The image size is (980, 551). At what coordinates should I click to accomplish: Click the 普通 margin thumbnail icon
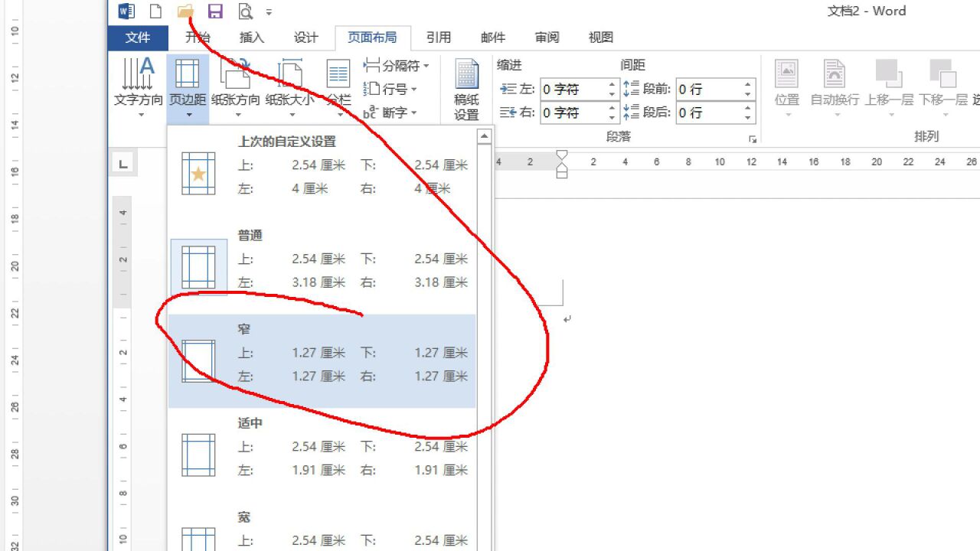[198, 267]
